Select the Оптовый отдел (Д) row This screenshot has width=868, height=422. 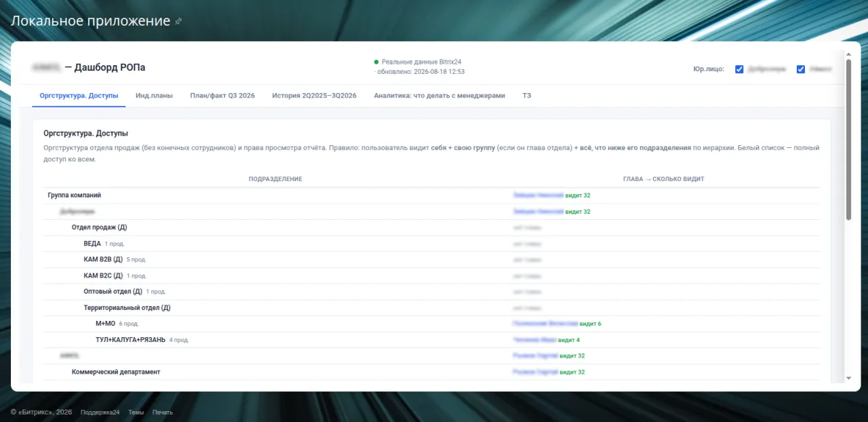[431, 292]
